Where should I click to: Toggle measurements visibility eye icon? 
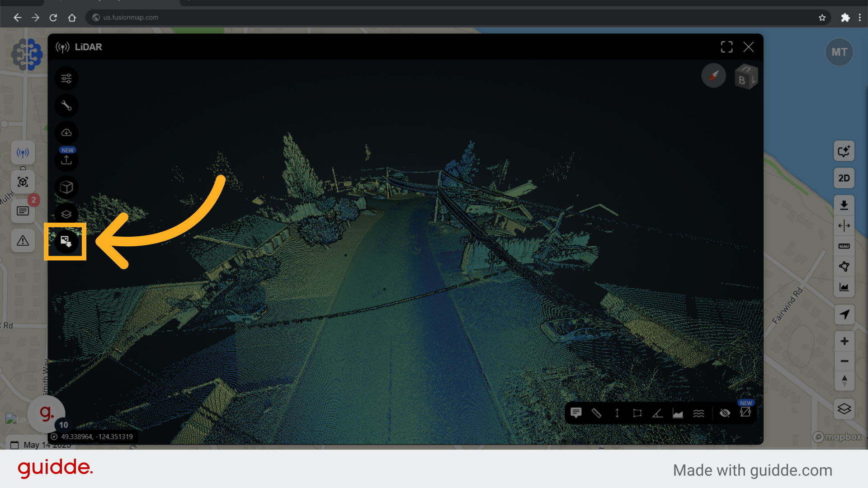pyautogui.click(x=725, y=413)
